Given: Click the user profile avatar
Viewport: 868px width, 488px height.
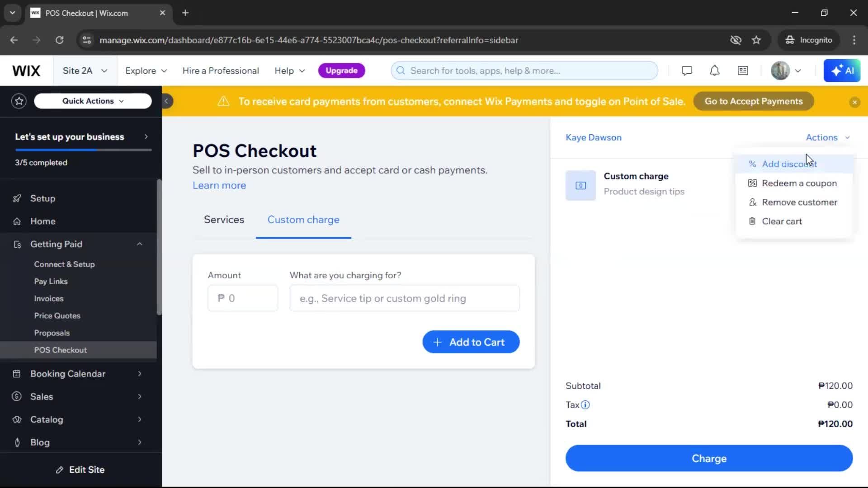Looking at the screenshot, I should (780, 71).
